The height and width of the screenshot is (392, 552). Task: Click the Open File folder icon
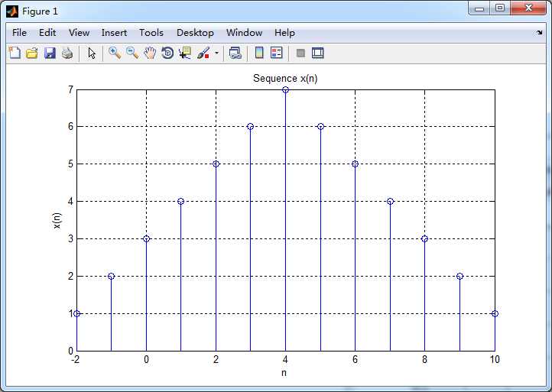32,53
